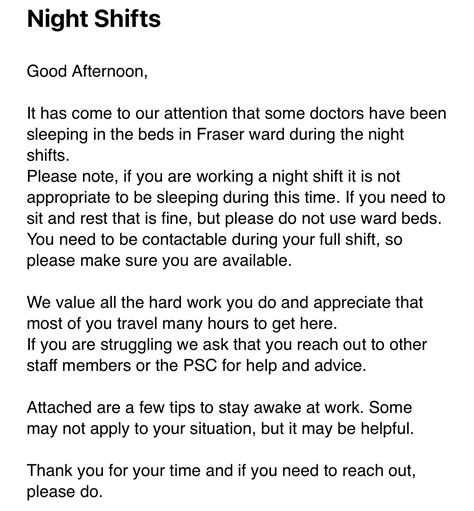
Task: Click the line starting "sit and rest that is fine"
Action: pos(234,218)
